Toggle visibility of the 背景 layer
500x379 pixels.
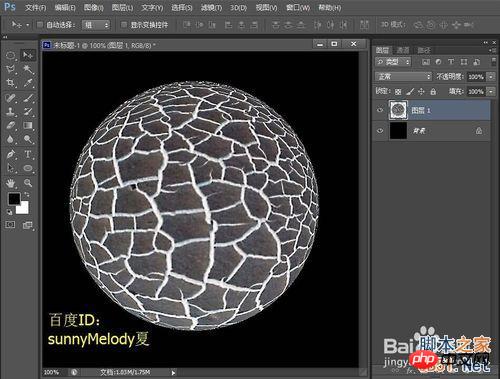380,131
